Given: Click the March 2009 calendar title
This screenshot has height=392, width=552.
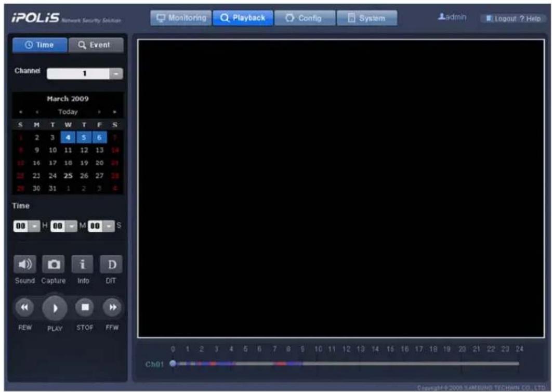Looking at the screenshot, I should click(68, 99).
